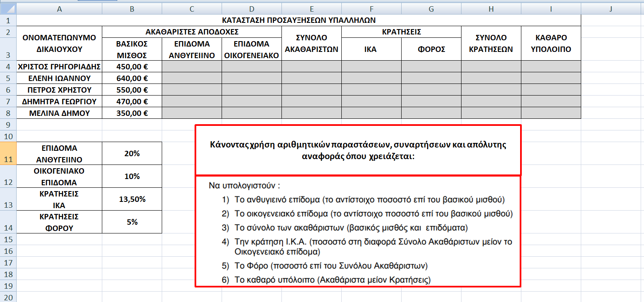Select the ΟΙΚΟΓΕΝΕΙΑΚΟ ΕΠΙΔΟΜΑ label cell

59,176
